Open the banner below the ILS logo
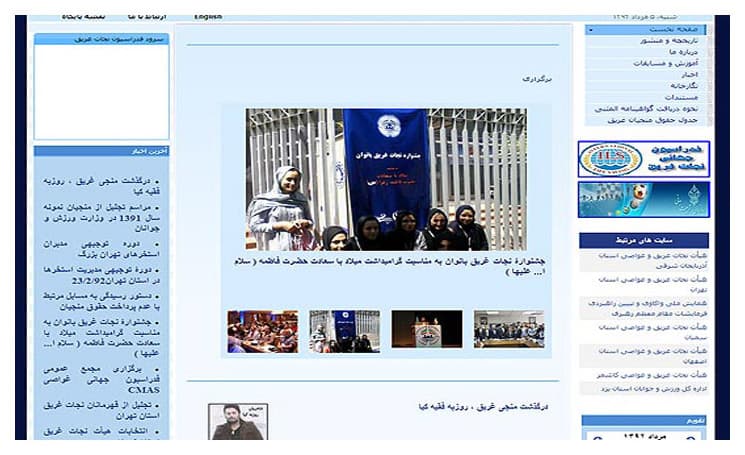This screenshot has width=745, height=455. [643, 200]
